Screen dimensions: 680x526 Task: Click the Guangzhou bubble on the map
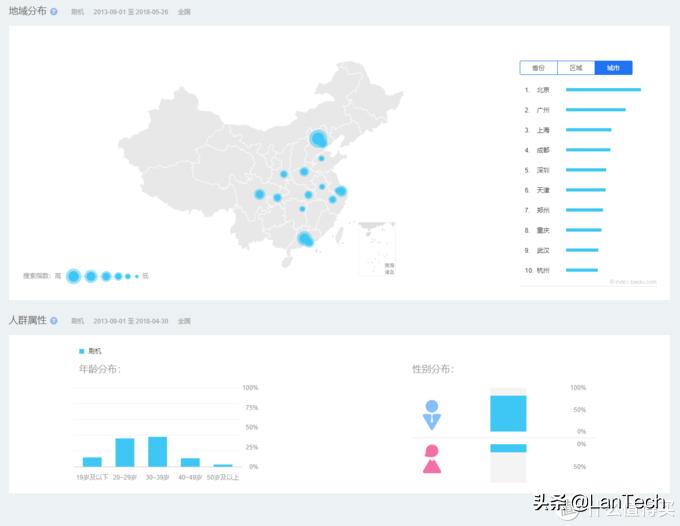[306, 239]
